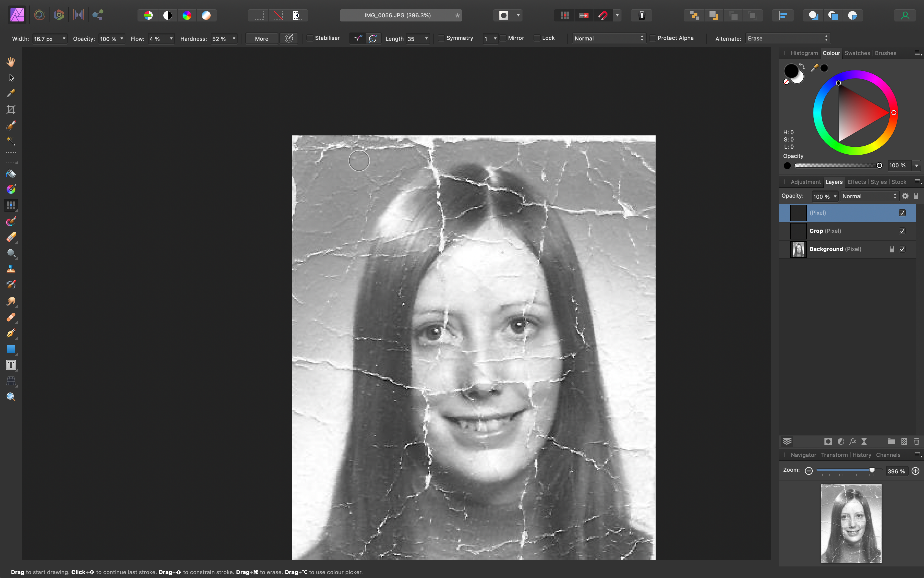Image resolution: width=924 pixels, height=578 pixels.
Task: Select the Rectangular Marquee tool in sidebar
Action: 11,157
